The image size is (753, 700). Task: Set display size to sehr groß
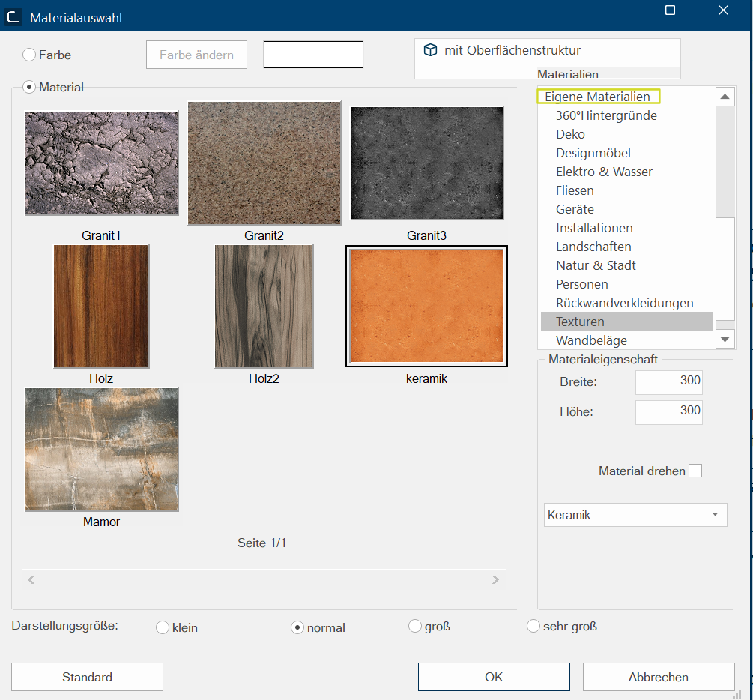533,627
